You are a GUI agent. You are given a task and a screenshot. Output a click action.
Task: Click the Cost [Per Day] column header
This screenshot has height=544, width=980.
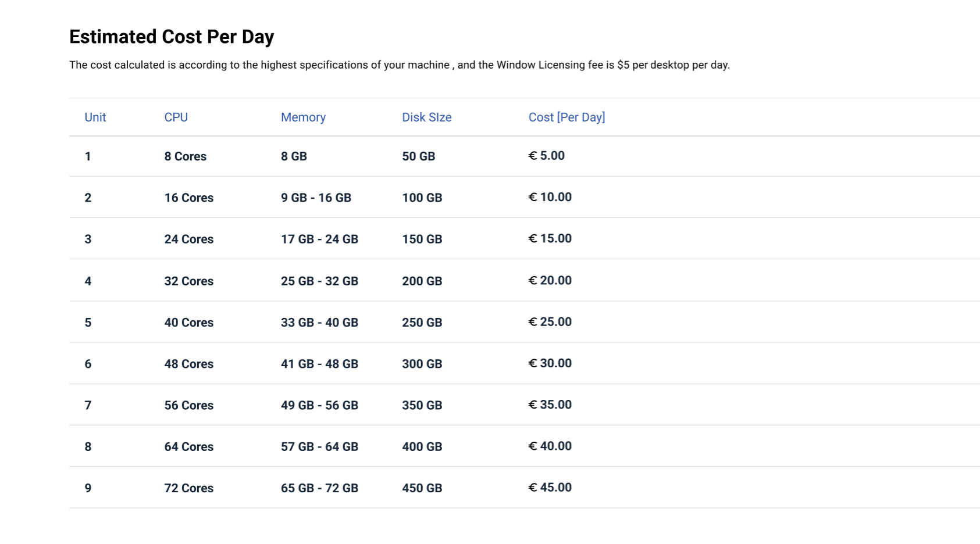coord(566,117)
